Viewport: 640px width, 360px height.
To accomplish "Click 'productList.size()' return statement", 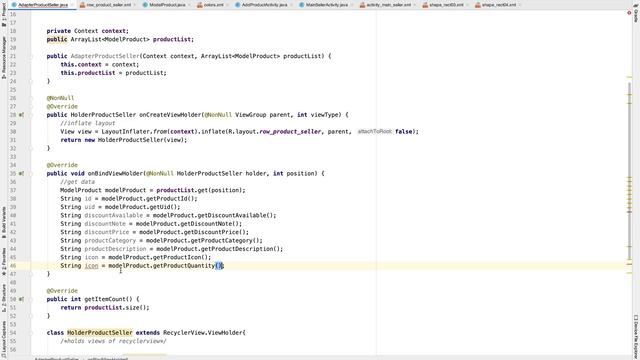I will pyautogui.click(x=116, y=308).
